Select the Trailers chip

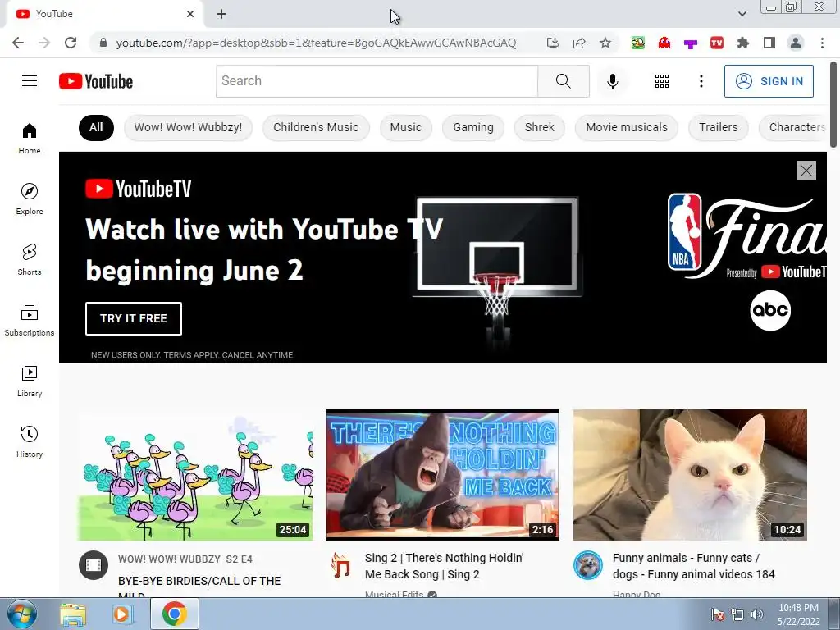pos(718,127)
